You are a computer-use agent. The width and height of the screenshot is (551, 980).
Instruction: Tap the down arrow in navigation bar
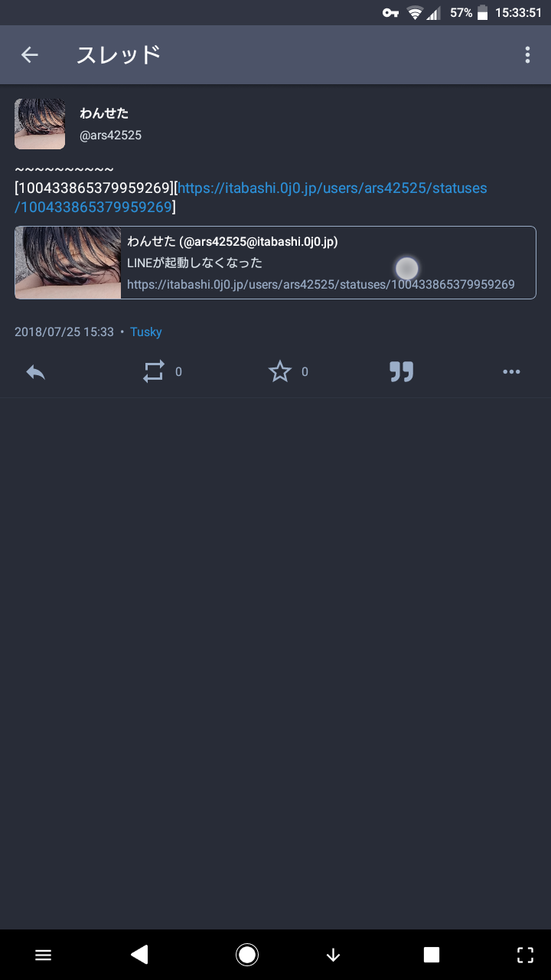(333, 955)
